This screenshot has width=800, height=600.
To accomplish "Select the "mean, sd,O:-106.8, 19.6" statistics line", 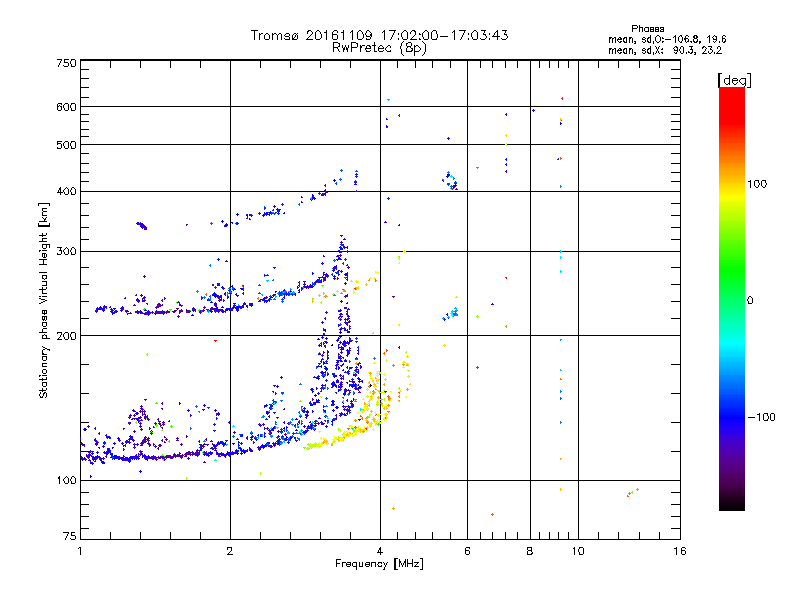I will coord(667,39).
